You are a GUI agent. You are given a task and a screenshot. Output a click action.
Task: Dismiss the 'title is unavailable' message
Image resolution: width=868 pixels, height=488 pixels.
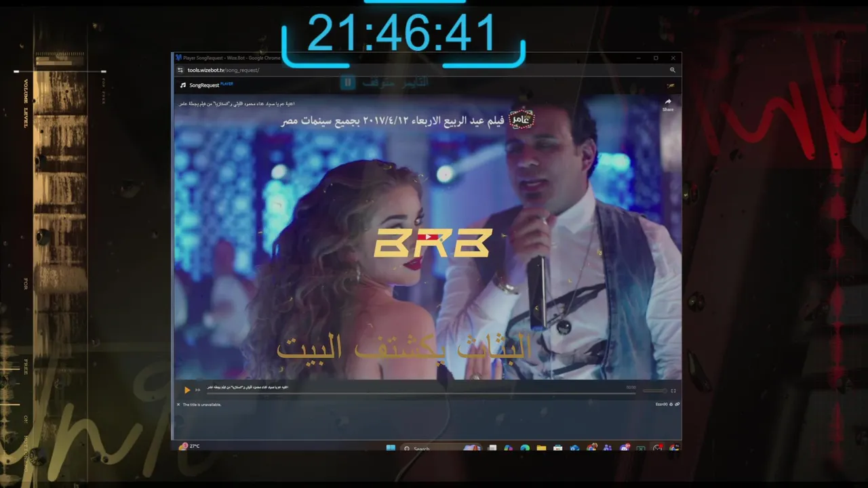coord(178,405)
